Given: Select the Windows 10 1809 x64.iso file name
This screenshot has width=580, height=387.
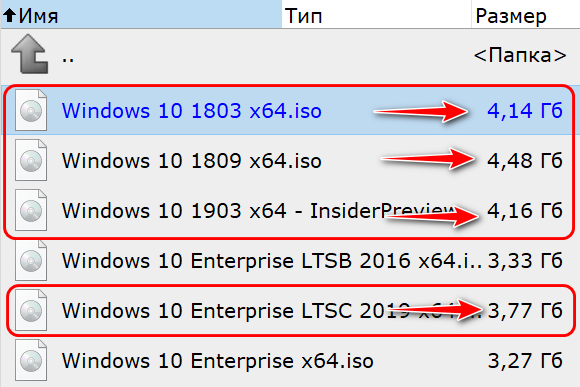Looking at the screenshot, I should point(192,161).
